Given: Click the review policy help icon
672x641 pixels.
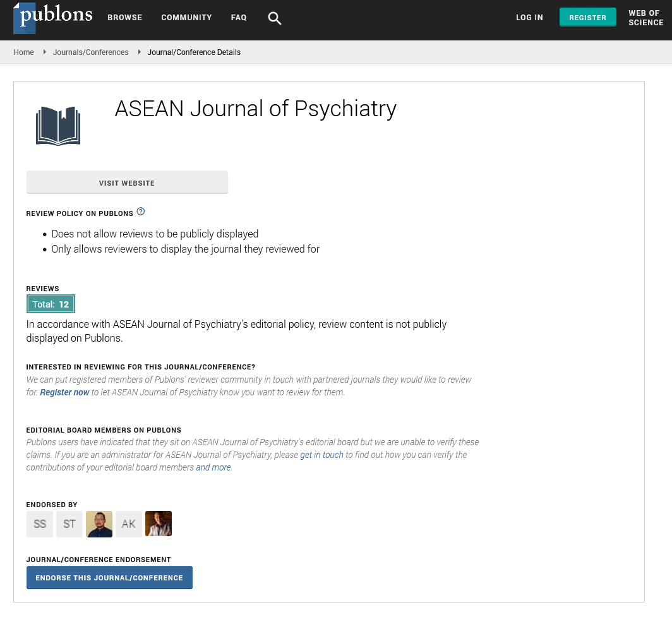Looking at the screenshot, I should 141,212.
